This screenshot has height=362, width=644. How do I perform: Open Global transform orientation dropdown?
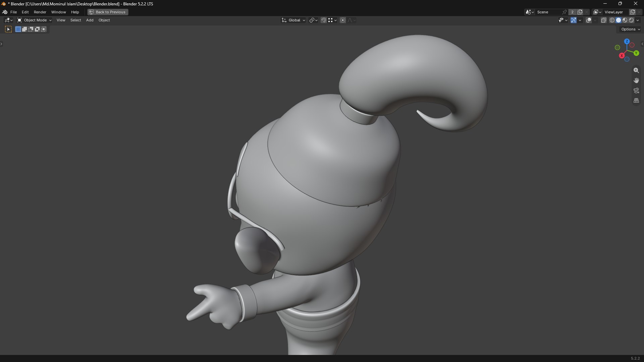(293, 20)
